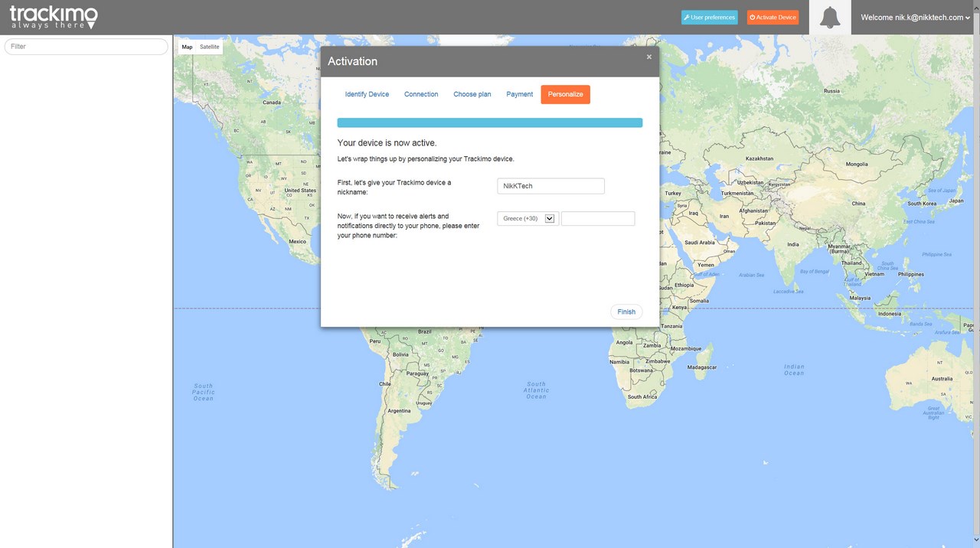The width and height of the screenshot is (980, 548).
Task: Click the Argentina label on the map
Action: tap(399, 411)
